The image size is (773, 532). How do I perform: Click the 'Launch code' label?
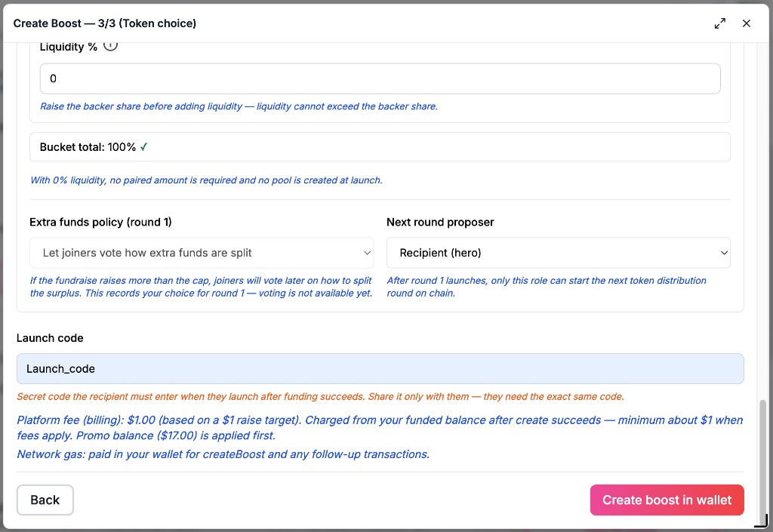click(x=50, y=338)
